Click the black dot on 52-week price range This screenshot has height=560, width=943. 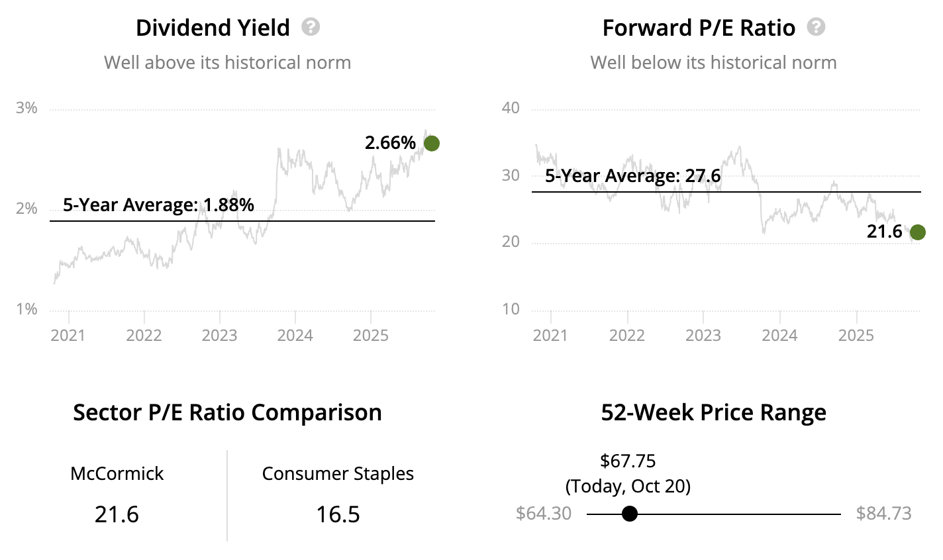pyautogui.click(x=630, y=514)
